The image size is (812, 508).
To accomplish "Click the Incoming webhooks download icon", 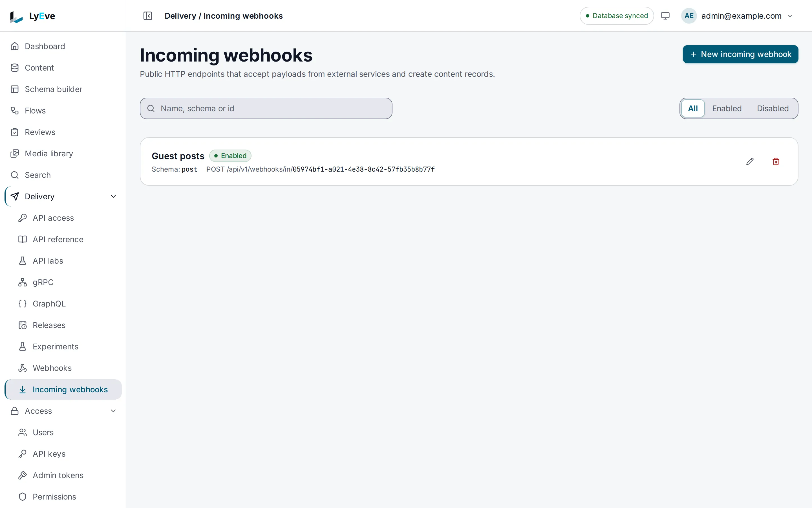I will tap(23, 389).
